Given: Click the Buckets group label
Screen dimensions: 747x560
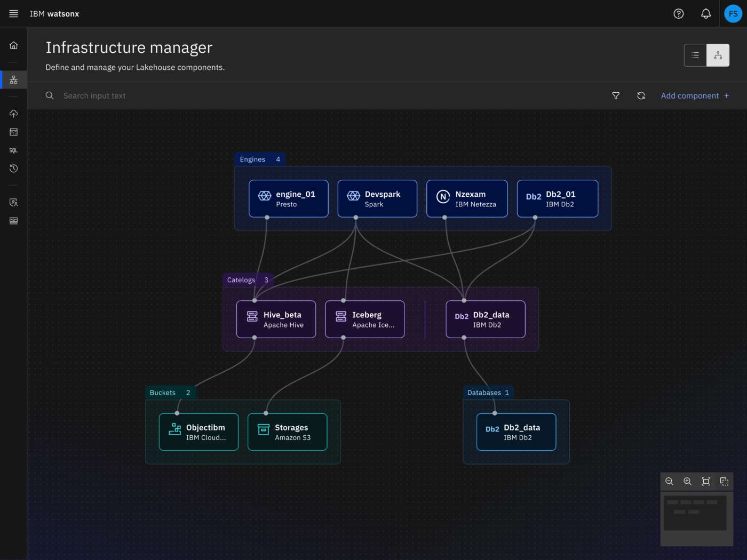Looking at the screenshot, I should [x=170, y=393].
